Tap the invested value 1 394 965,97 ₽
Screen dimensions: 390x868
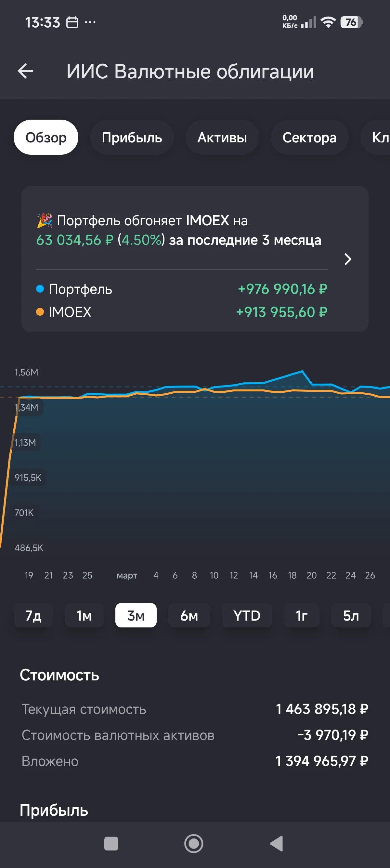point(322,761)
